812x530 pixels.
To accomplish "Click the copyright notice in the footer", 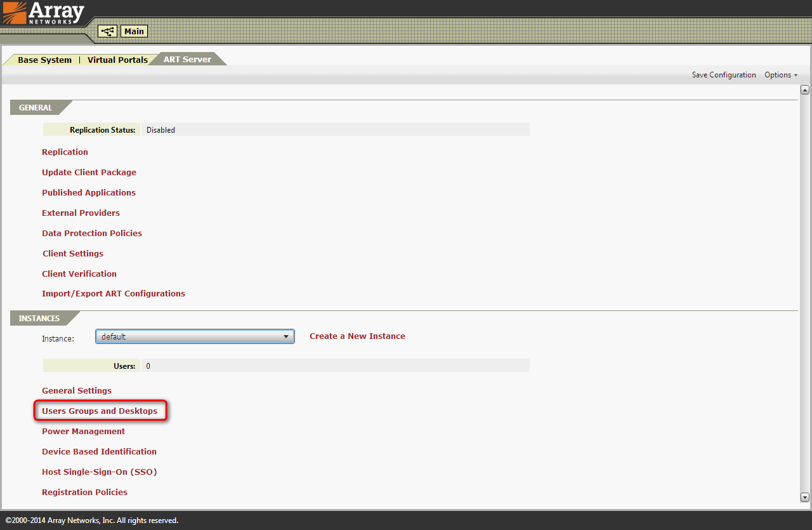I will (x=92, y=520).
